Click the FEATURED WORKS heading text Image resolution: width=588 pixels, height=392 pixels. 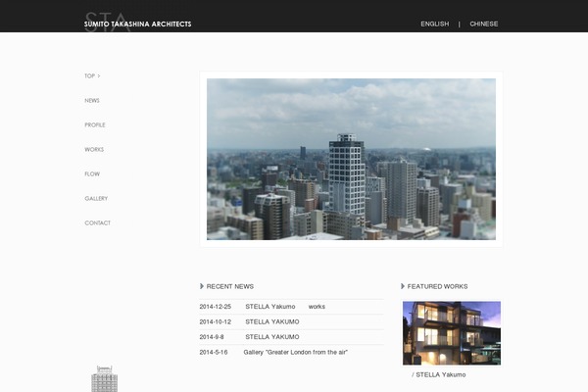437,286
